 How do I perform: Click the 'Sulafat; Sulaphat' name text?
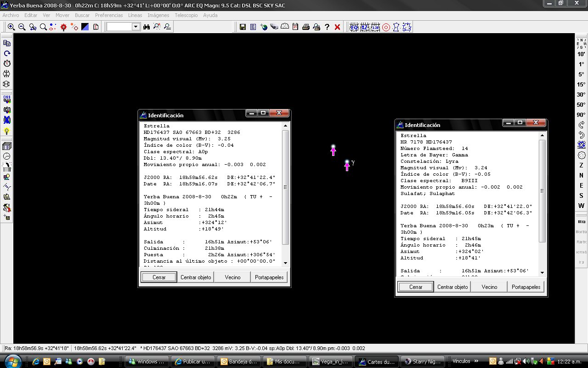[x=427, y=194]
